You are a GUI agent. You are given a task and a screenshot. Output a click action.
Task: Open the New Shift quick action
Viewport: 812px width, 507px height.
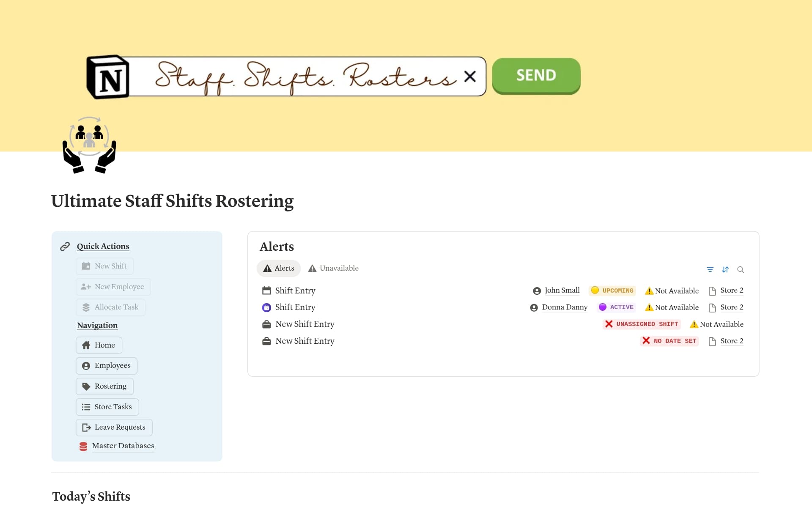click(104, 266)
